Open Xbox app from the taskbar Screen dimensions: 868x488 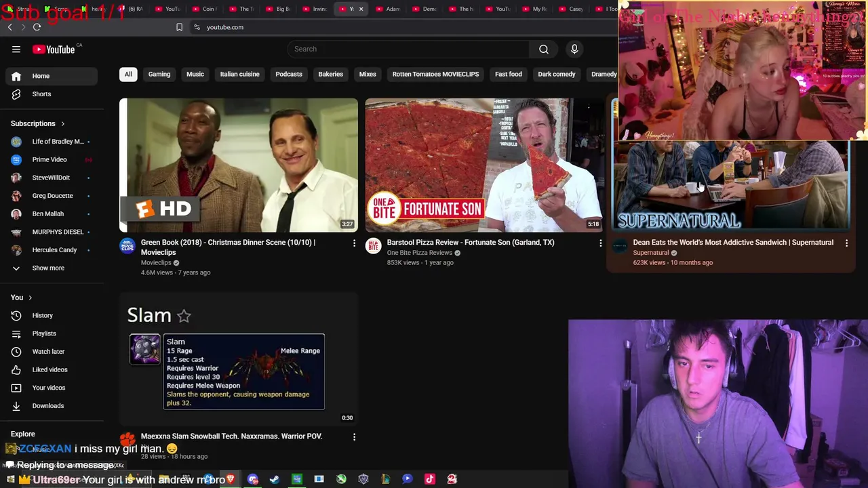pos(341,479)
